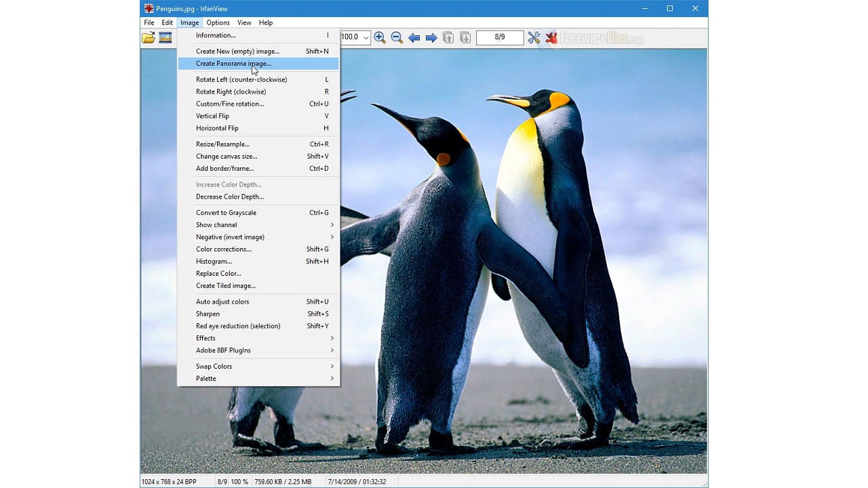Jump to last image stacked-pages icon
The image size is (868, 488).
(465, 37)
